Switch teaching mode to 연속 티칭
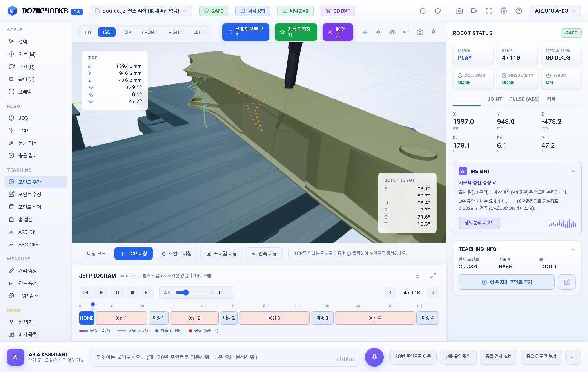Image resolution: width=588 pixels, height=372 pixels. (x=264, y=254)
